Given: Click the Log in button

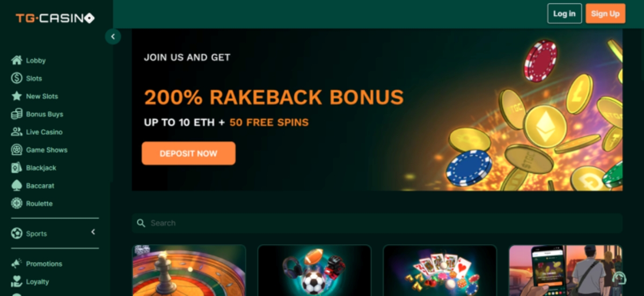Looking at the screenshot, I should pyautogui.click(x=565, y=13).
